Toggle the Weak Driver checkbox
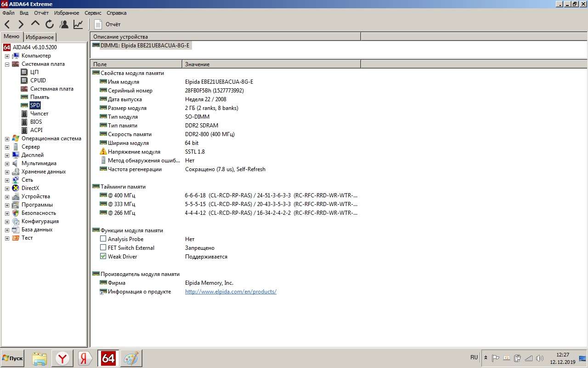This screenshot has height=368, width=588. [x=103, y=256]
